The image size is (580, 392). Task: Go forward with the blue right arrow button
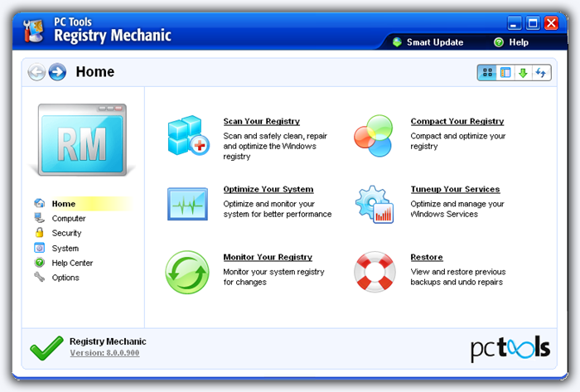click(x=57, y=72)
